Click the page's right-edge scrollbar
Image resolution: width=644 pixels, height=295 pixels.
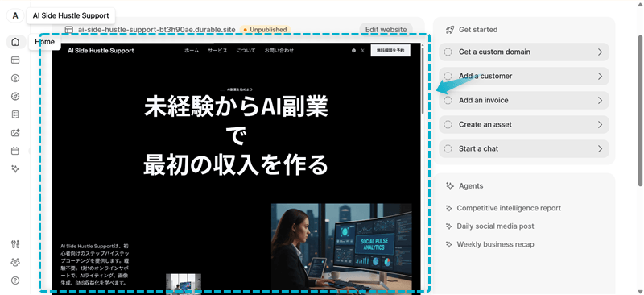coord(640,110)
